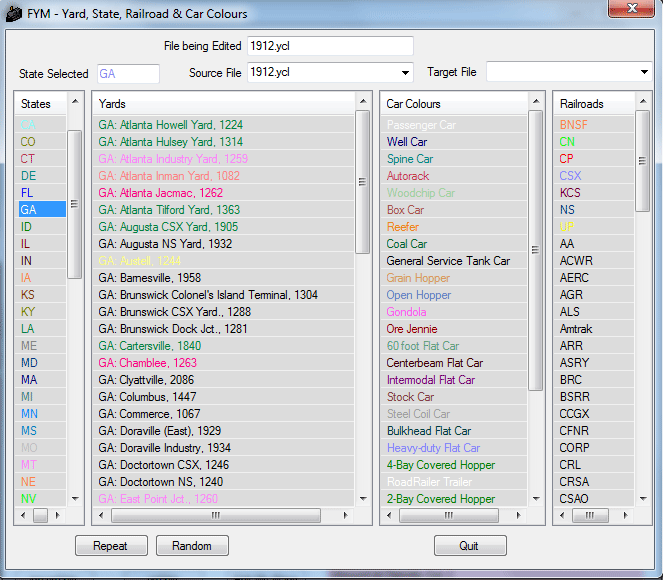Select yard GA: Augusta NS Yard, 1932

point(223,243)
